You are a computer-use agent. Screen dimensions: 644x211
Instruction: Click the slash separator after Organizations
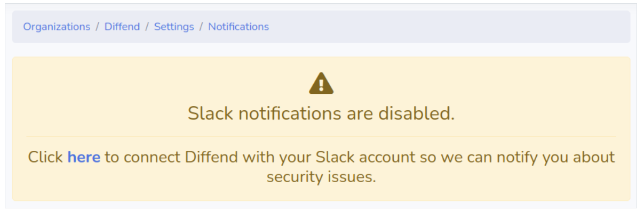pos(98,27)
